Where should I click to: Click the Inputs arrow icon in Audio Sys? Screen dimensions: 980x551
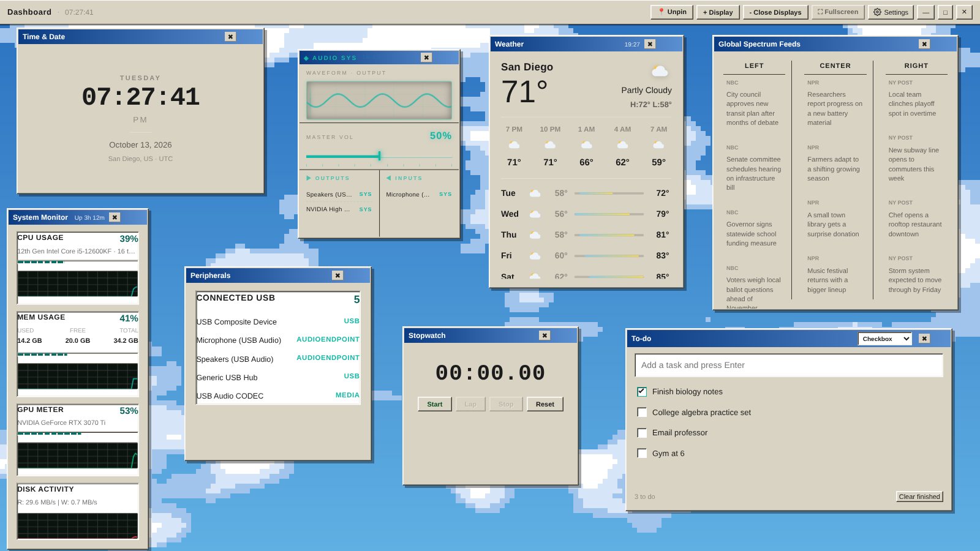click(x=389, y=178)
